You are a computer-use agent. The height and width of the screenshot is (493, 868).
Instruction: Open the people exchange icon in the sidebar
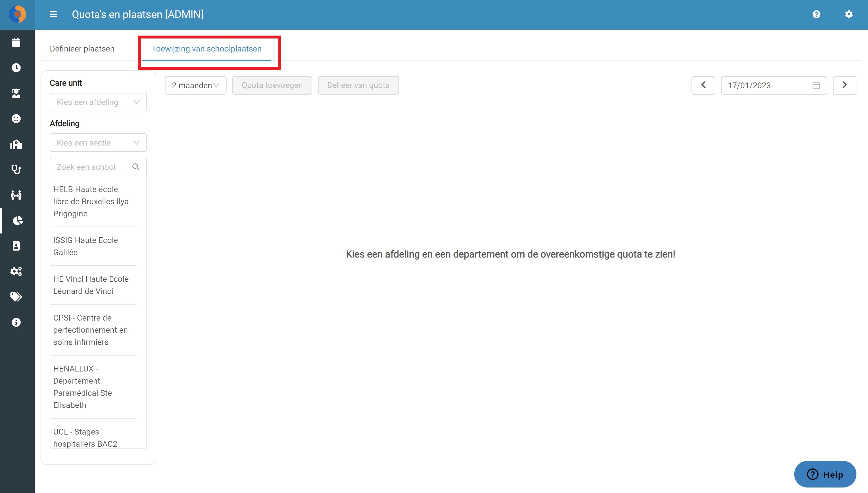(16, 195)
